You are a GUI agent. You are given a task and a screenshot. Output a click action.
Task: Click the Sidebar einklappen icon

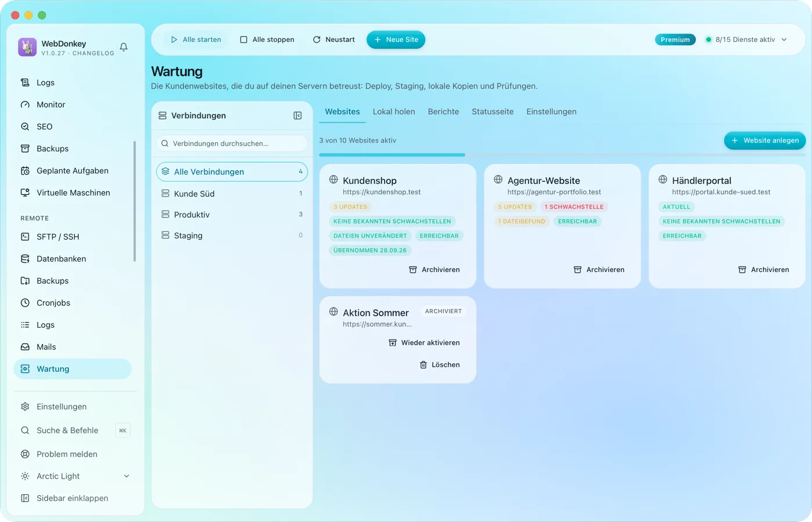click(x=25, y=498)
